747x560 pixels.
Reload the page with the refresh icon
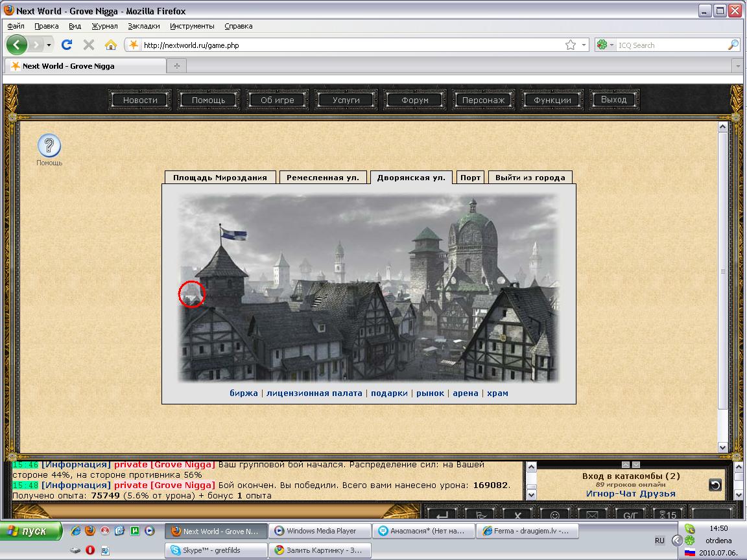(67, 45)
